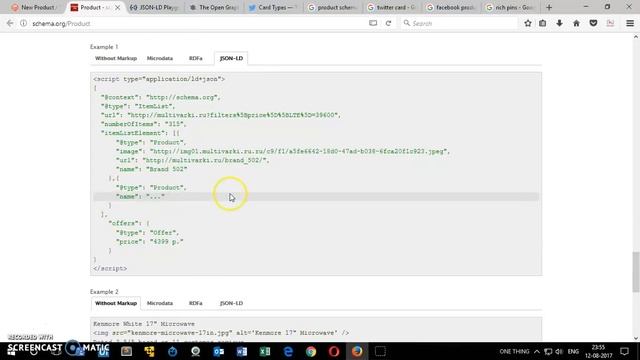Open a new browser tab with plus

click(549, 7)
